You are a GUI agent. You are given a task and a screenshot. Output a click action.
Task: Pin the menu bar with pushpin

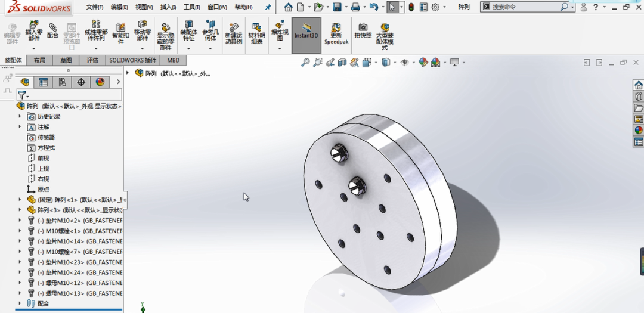click(268, 7)
